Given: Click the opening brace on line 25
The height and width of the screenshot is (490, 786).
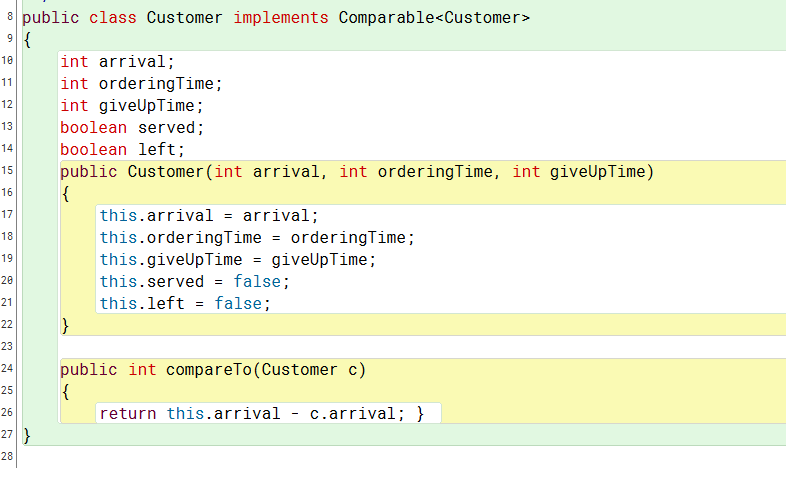Looking at the screenshot, I should coord(65,392).
